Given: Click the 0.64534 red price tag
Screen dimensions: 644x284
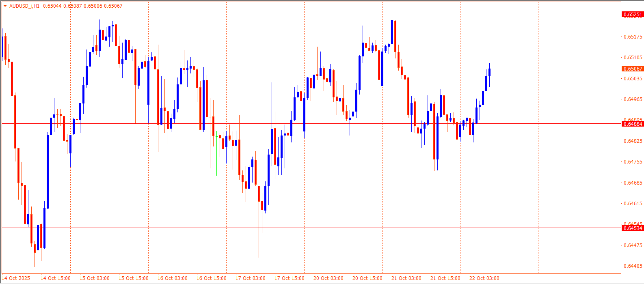Looking at the screenshot, I should (x=633, y=228).
